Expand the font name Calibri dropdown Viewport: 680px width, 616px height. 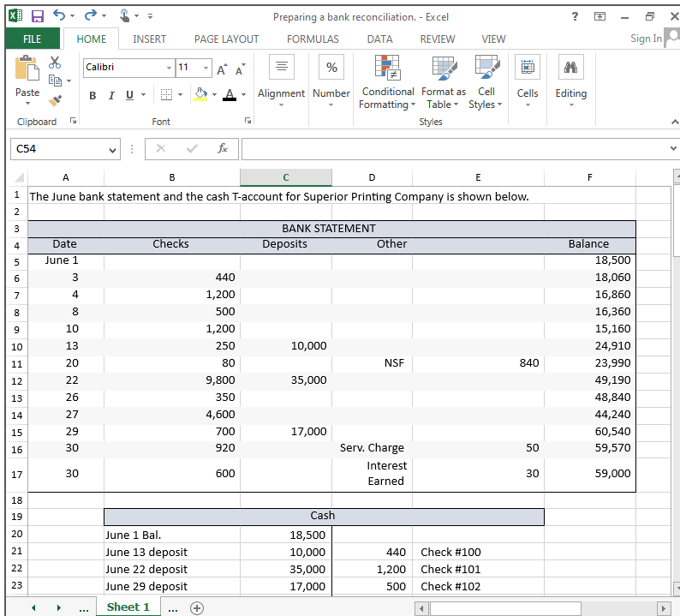tap(169, 68)
